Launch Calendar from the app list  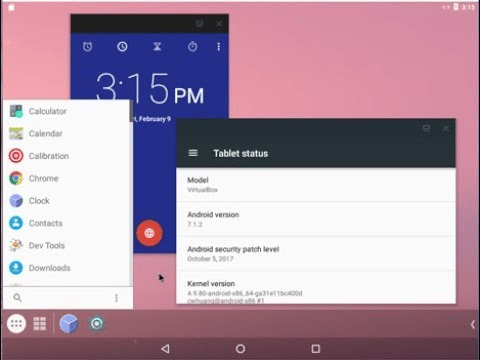[67, 133]
